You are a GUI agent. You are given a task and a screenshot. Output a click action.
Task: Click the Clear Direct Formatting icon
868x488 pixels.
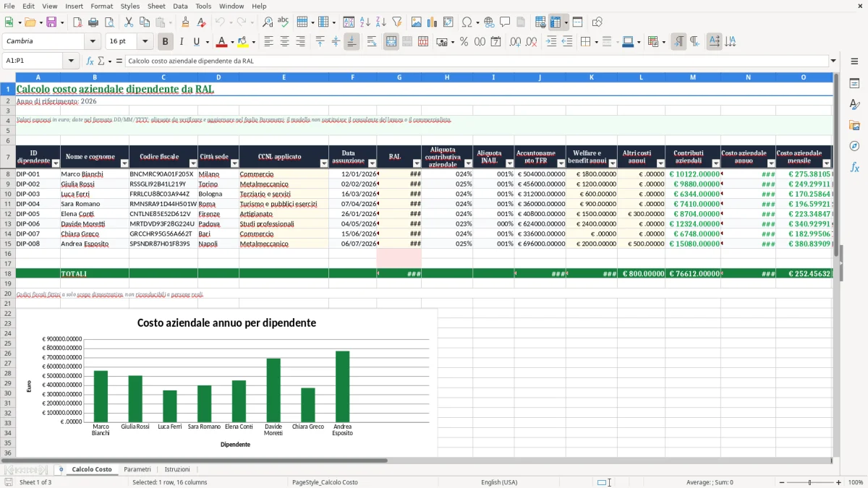click(201, 22)
